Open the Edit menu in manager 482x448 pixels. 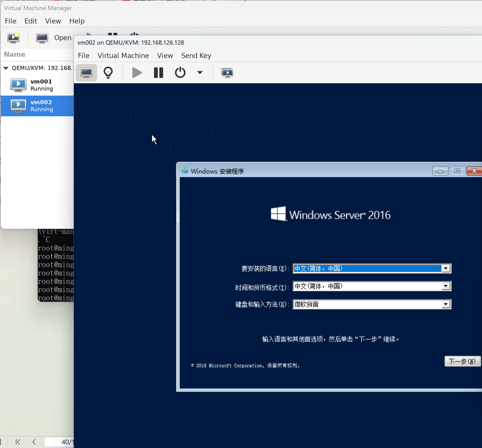31,21
